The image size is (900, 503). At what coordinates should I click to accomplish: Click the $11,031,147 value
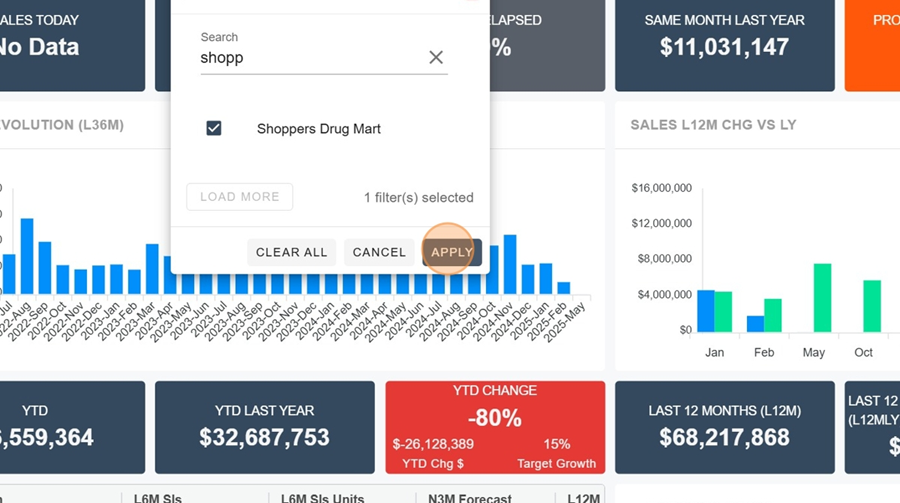tap(724, 47)
